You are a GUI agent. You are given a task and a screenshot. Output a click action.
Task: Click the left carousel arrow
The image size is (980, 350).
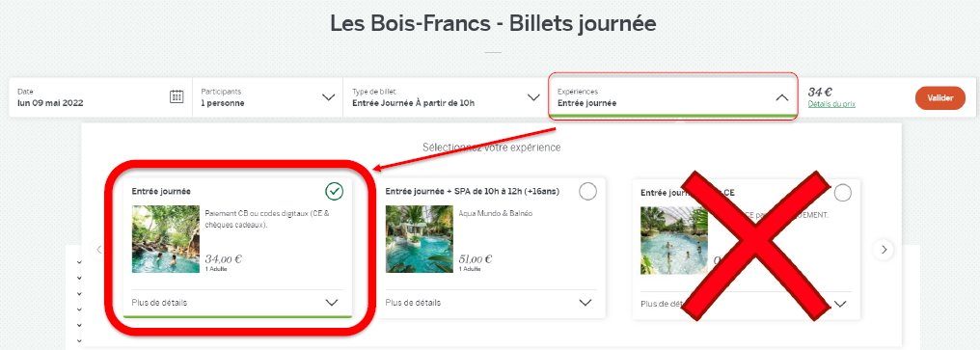98,250
